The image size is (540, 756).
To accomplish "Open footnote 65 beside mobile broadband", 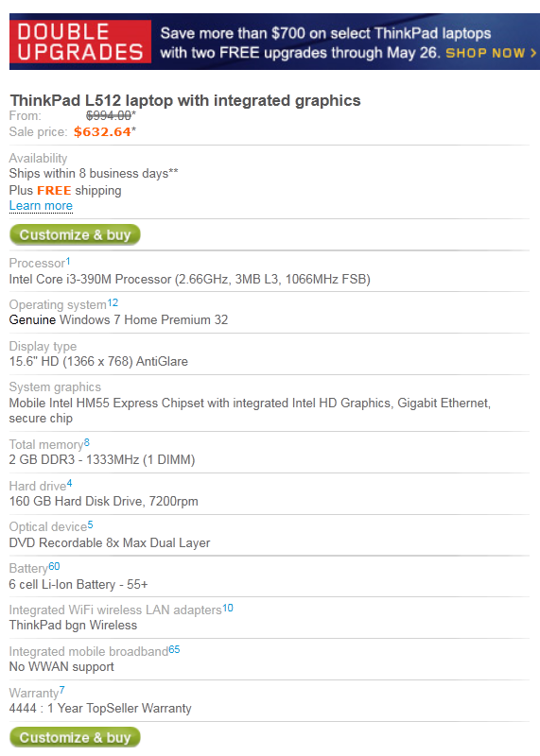I will pyautogui.click(x=174, y=649).
